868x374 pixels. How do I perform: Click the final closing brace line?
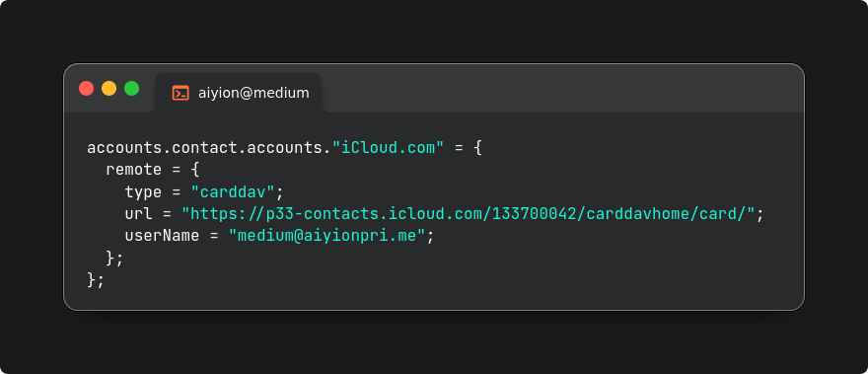tap(96, 279)
